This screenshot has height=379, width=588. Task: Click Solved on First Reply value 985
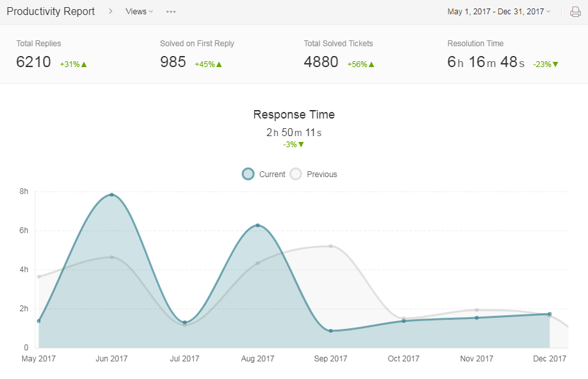click(x=173, y=62)
